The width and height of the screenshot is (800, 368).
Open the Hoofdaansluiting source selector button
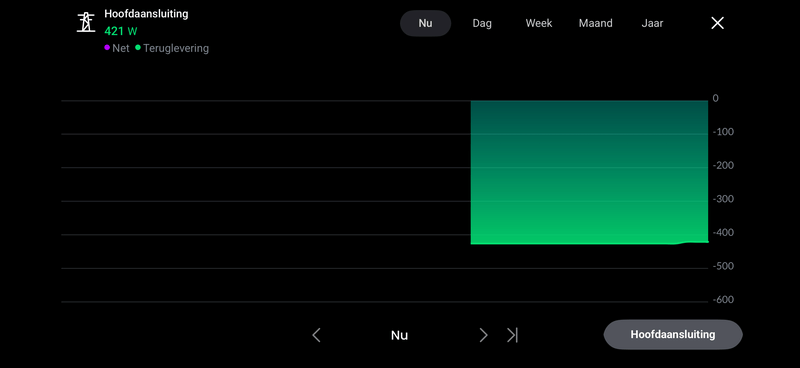(x=673, y=335)
